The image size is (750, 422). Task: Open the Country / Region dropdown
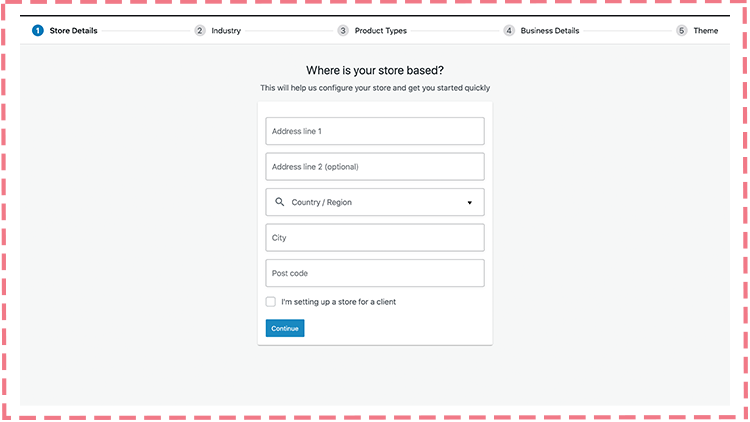(374, 202)
